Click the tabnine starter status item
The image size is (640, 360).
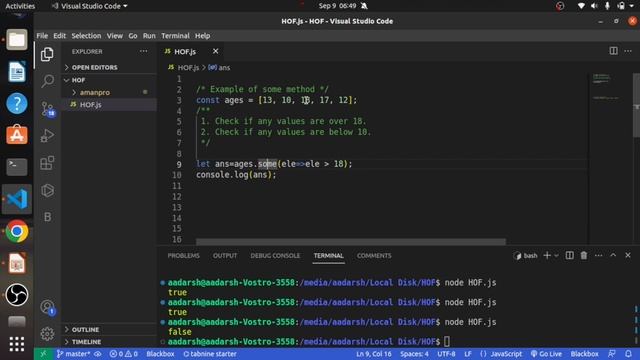pyautogui.click(x=210, y=354)
